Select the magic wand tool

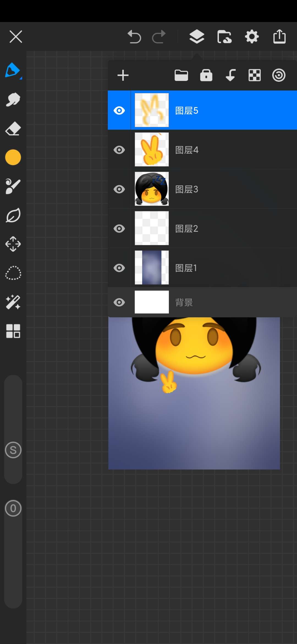pyautogui.click(x=13, y=302)
